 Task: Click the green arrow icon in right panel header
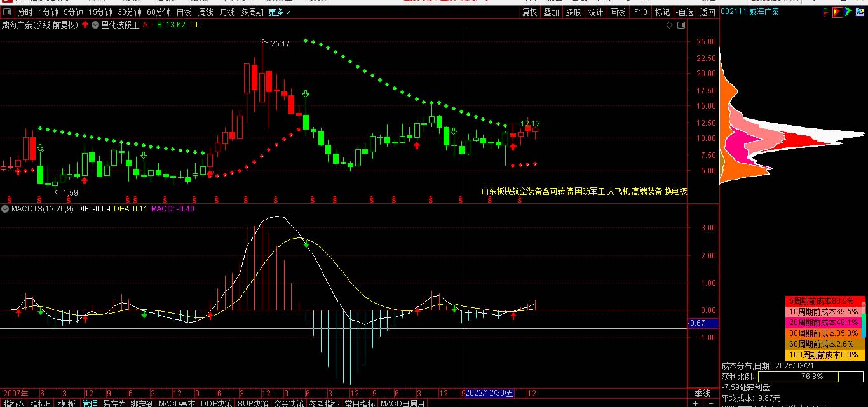pyautogui.click(x=850, y=11)
